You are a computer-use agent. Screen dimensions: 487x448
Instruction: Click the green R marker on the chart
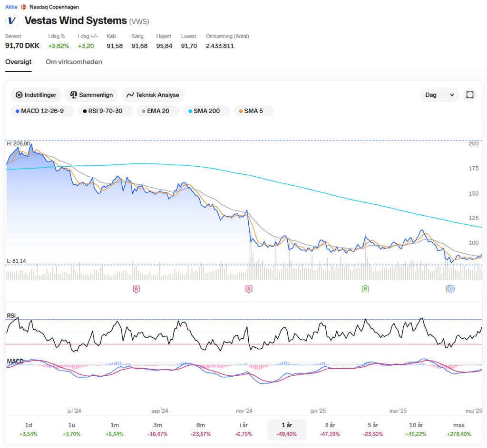(365, 289)
